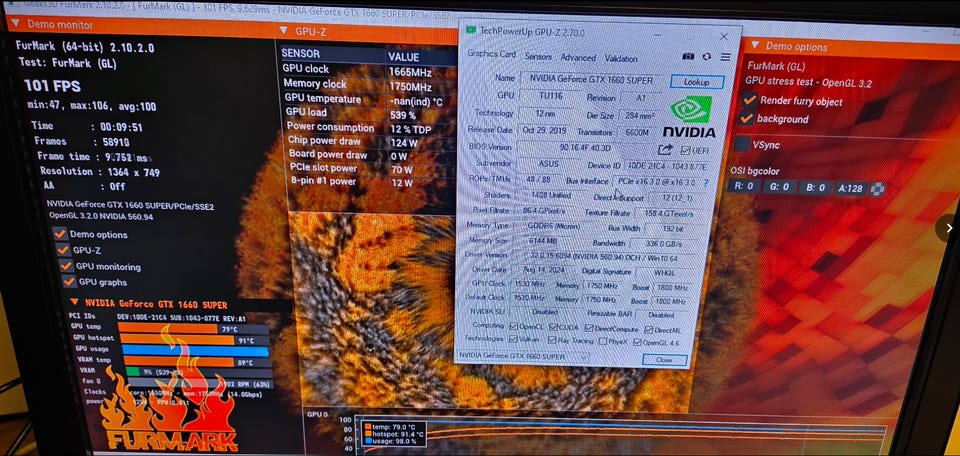Toggle Render furry object checkbox

coord(749,100)
